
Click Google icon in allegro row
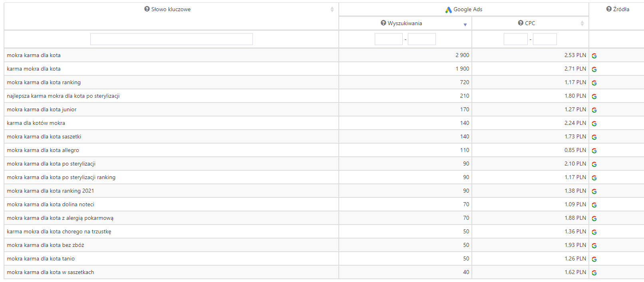[594, 151]
